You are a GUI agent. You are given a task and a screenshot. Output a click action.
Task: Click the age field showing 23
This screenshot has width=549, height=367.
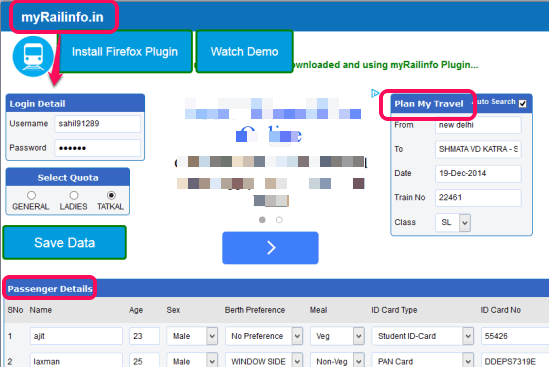(144, 336)
